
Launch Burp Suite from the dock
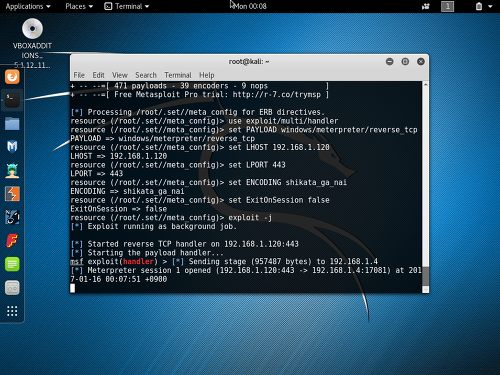pos(12,194)
